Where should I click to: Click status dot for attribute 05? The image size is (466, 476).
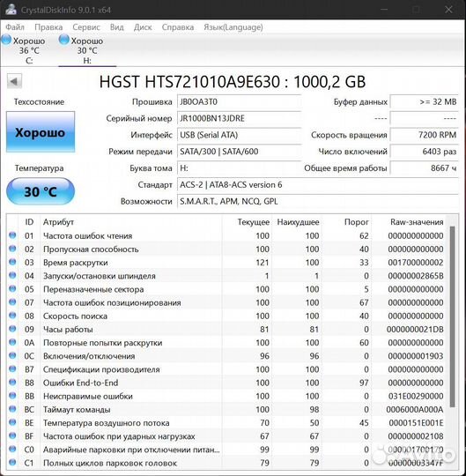tap(12, 289)
